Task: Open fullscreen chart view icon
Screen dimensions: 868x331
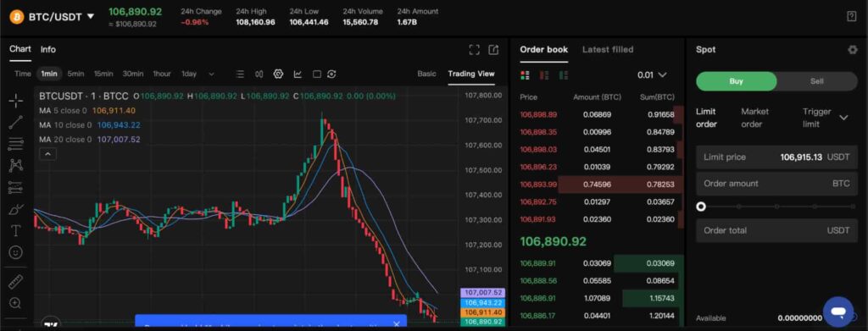Action: pos(474,50)
